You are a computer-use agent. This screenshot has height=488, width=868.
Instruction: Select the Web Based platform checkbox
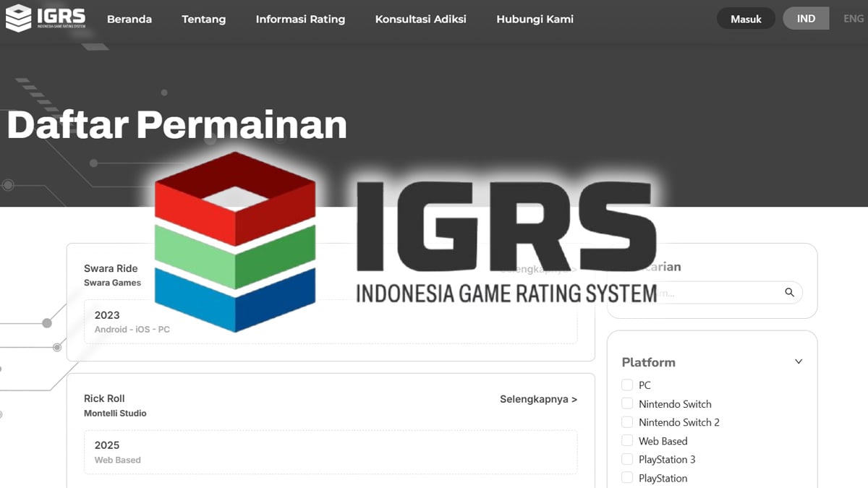[626, 441]
